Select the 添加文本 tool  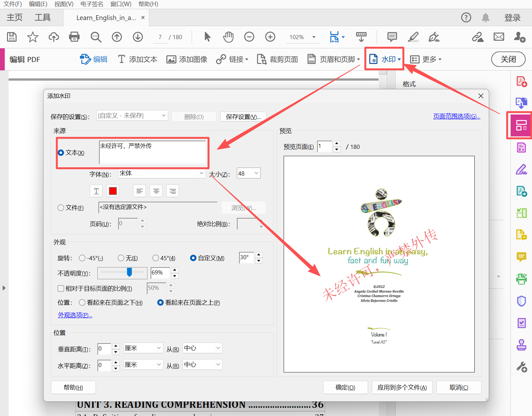click(x=137, y=59)
